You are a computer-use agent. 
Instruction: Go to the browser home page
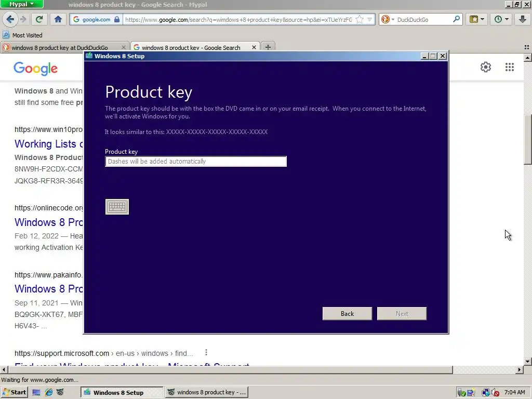(x=58, y=19)
